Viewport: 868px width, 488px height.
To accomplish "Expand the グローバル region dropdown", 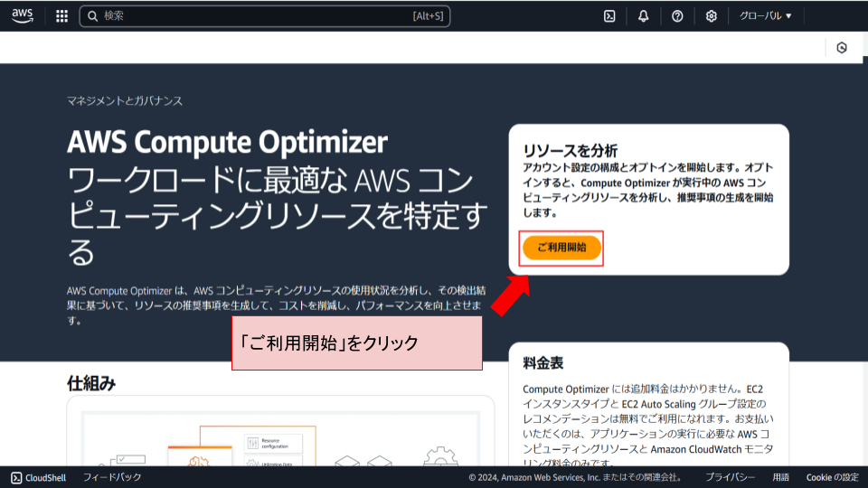I will (766, 16).
